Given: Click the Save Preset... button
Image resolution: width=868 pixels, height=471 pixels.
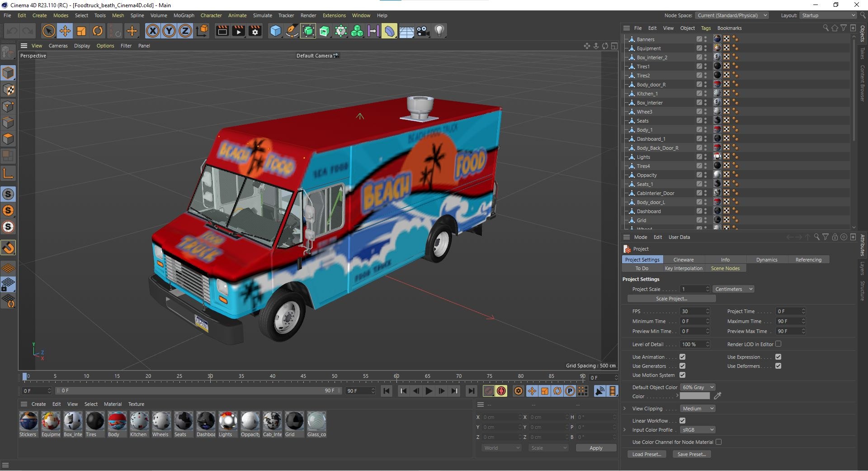Looking at the screenshot, I should pos(692,454).
